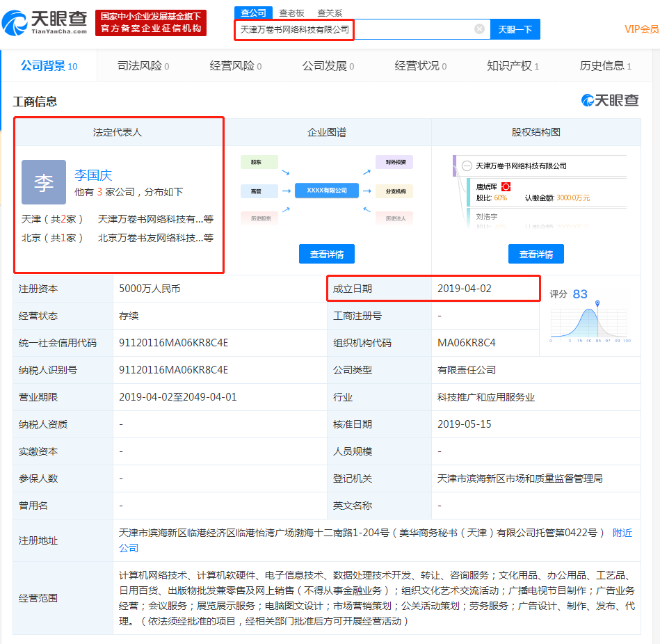The image size is (660, 644).
Task: Click unified credit code 91120116MA06KR8C4E value
Action: pyautogui.click(x=173, y=343)
